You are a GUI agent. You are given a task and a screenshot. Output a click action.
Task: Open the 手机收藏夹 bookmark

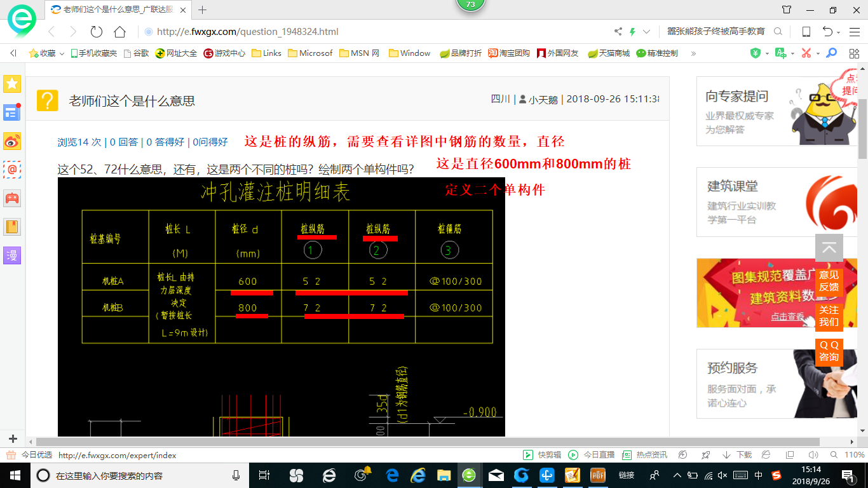click(x=93, y=53)
